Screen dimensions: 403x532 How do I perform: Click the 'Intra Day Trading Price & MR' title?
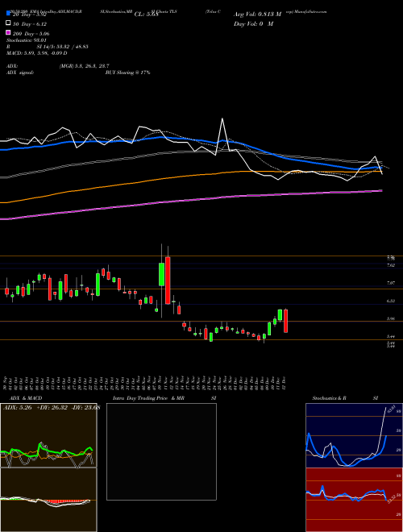click(148, 398)
